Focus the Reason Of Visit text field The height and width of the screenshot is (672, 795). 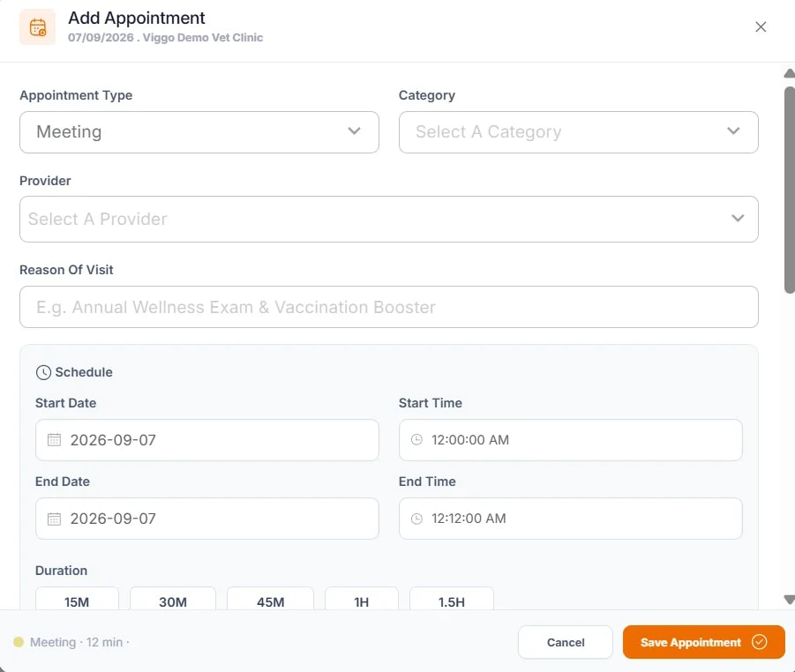pos(389,307)
